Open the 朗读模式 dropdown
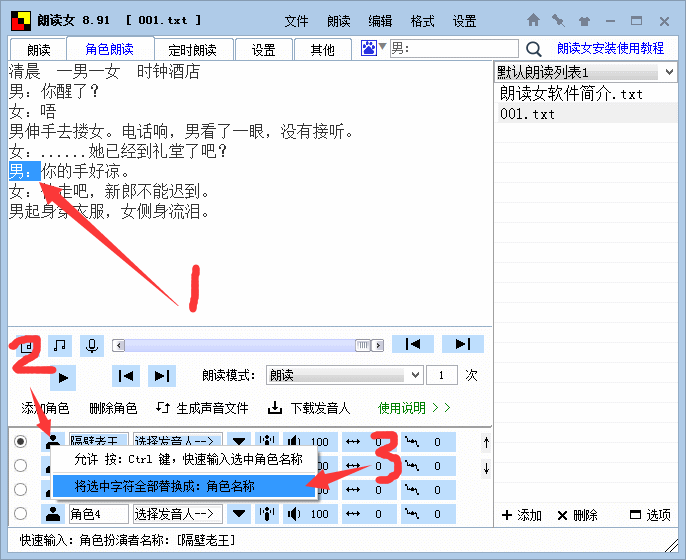Viewport: 686px width, 560px height. [x=416, y=375]
